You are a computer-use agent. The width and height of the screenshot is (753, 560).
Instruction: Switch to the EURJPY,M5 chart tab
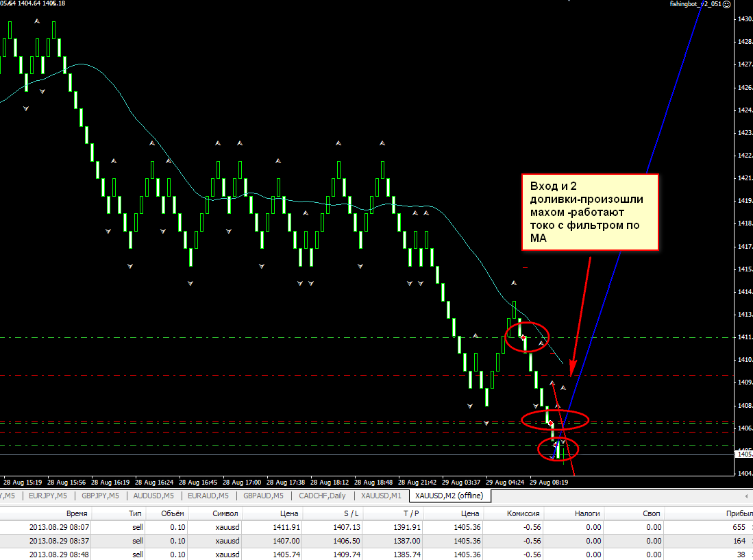(47, 496)
